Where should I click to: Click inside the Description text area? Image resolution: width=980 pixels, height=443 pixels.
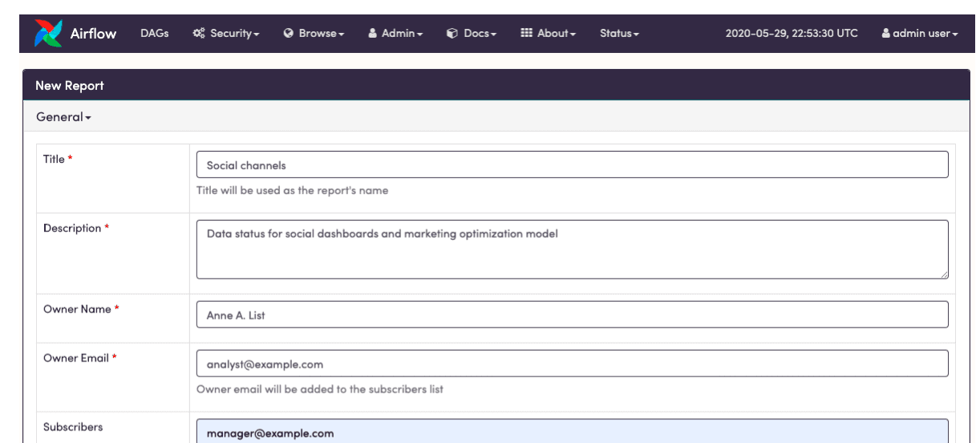[x=572, y=250]
